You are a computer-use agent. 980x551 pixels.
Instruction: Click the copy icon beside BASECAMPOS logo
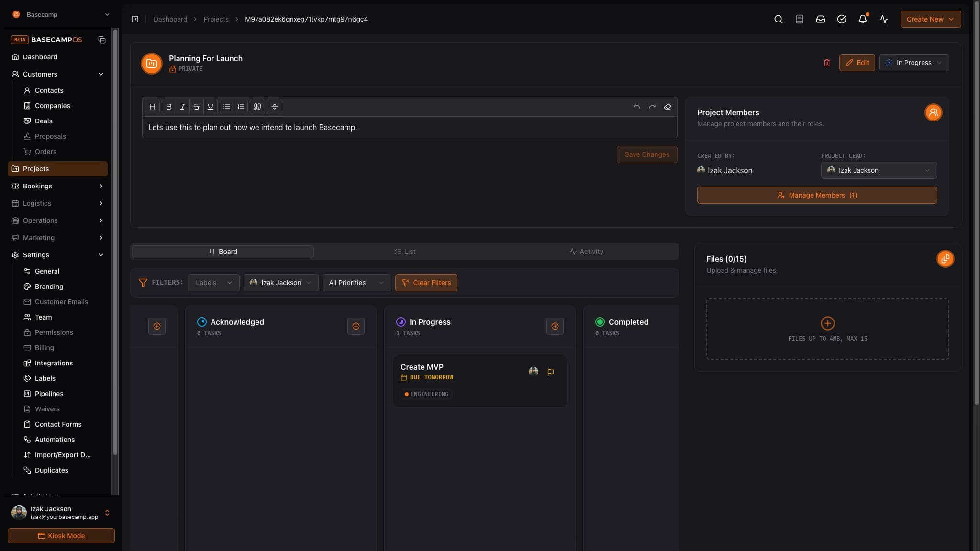coord(102,40)
